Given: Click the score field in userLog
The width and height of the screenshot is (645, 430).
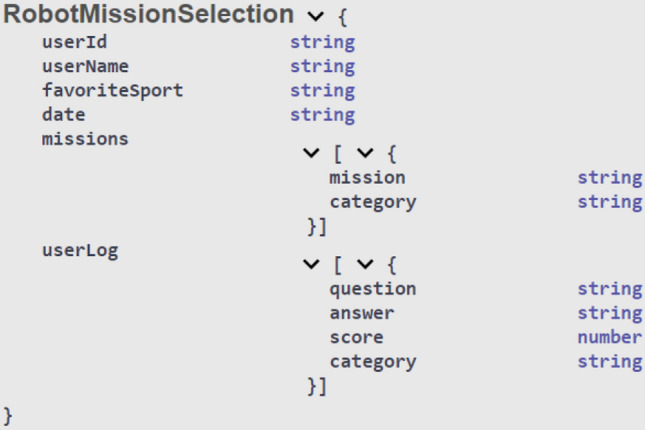Looking at the screenshot, I should [x=356, y=337].
